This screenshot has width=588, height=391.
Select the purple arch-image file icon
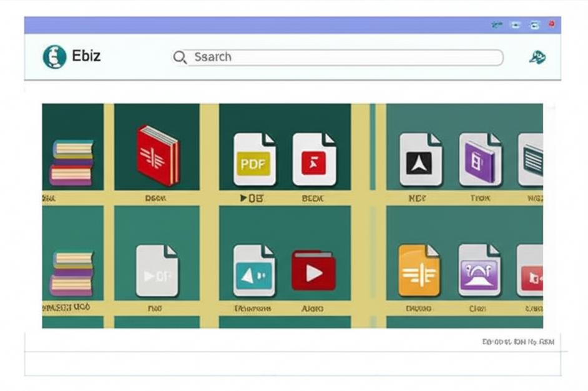(479, 270)
